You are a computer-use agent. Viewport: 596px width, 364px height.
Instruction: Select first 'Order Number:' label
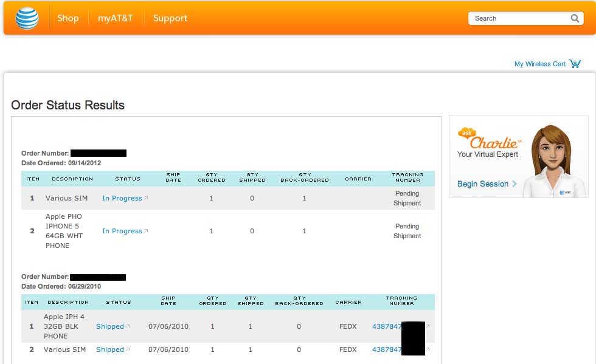pos(45,154)
